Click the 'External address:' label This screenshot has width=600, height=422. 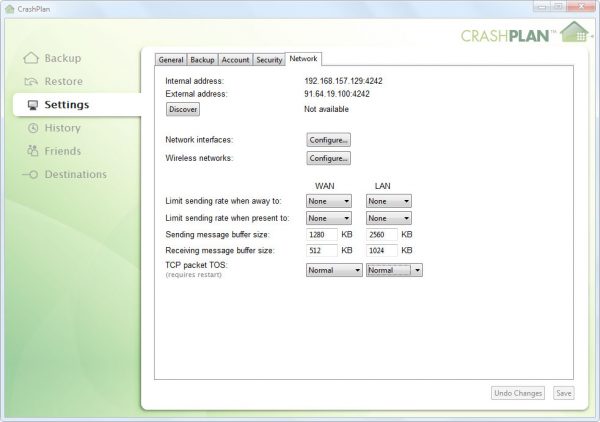coord(196,94)
